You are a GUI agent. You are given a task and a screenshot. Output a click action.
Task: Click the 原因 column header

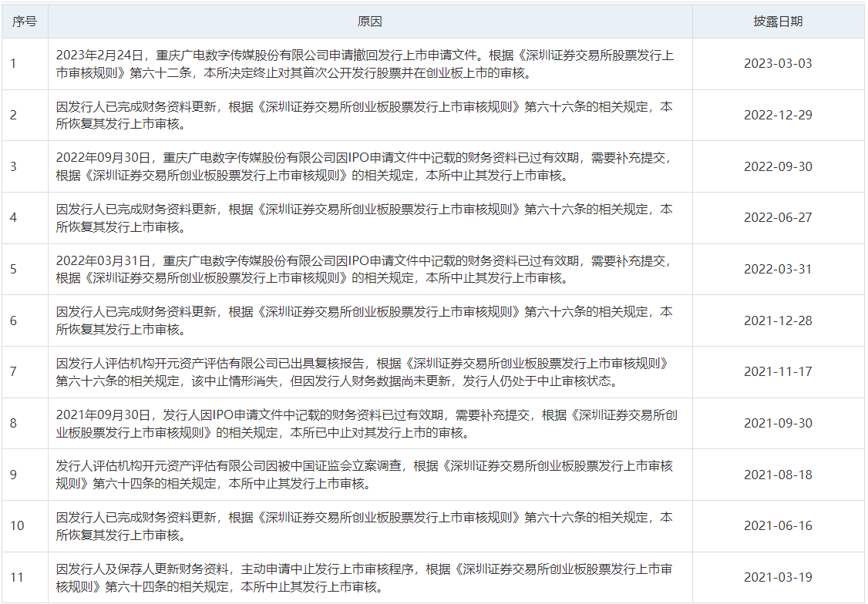(x=369, y=22)
